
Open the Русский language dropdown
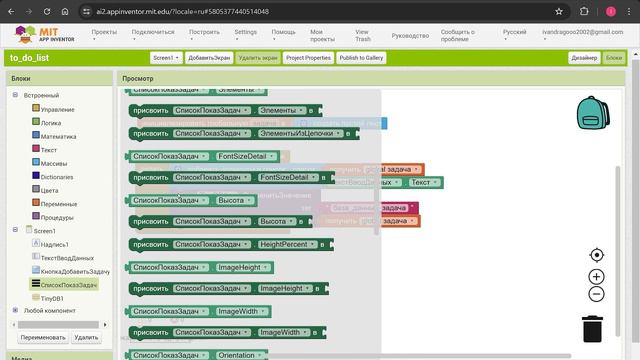[x=514, y=35]
